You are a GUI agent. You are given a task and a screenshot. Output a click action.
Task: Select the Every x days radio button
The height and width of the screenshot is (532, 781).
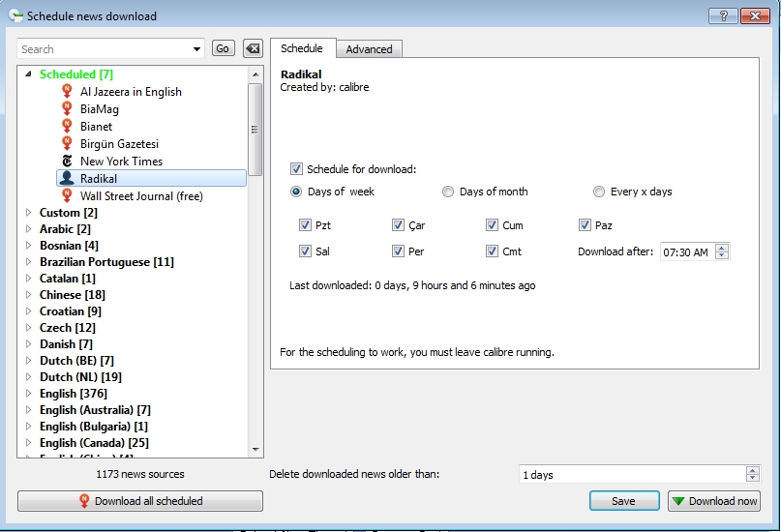click(599, 192)
